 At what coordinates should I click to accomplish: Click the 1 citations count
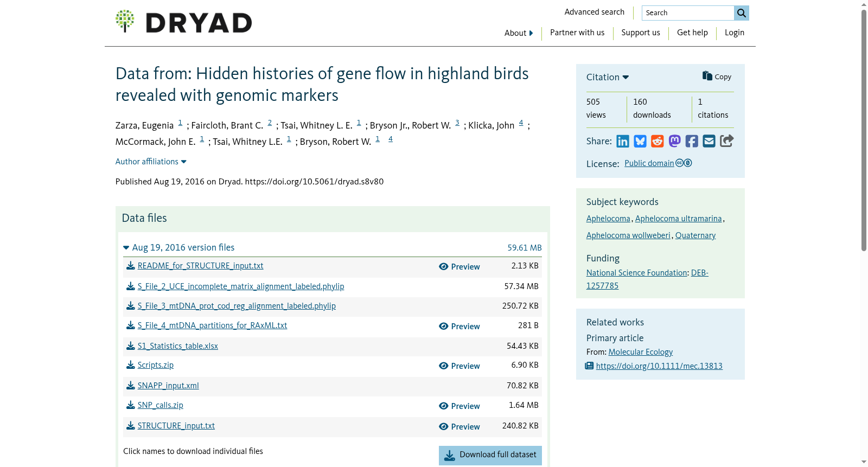[713, 108]
